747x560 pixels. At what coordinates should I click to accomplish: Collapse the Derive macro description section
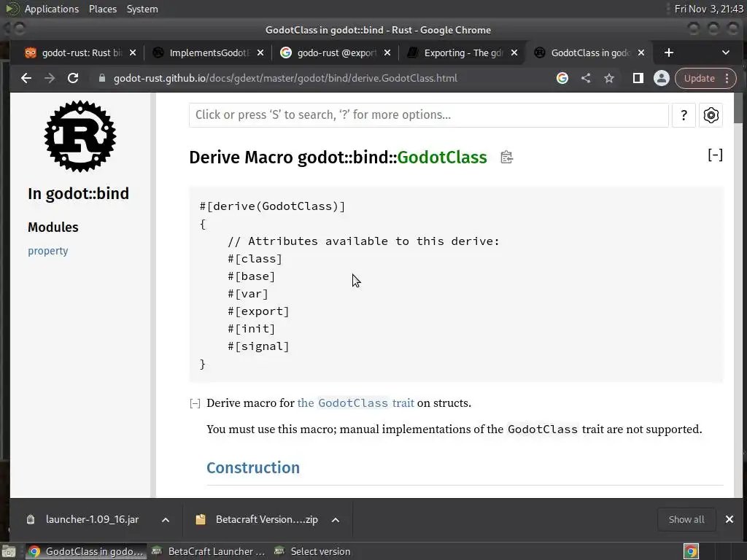tap(195, 404)
